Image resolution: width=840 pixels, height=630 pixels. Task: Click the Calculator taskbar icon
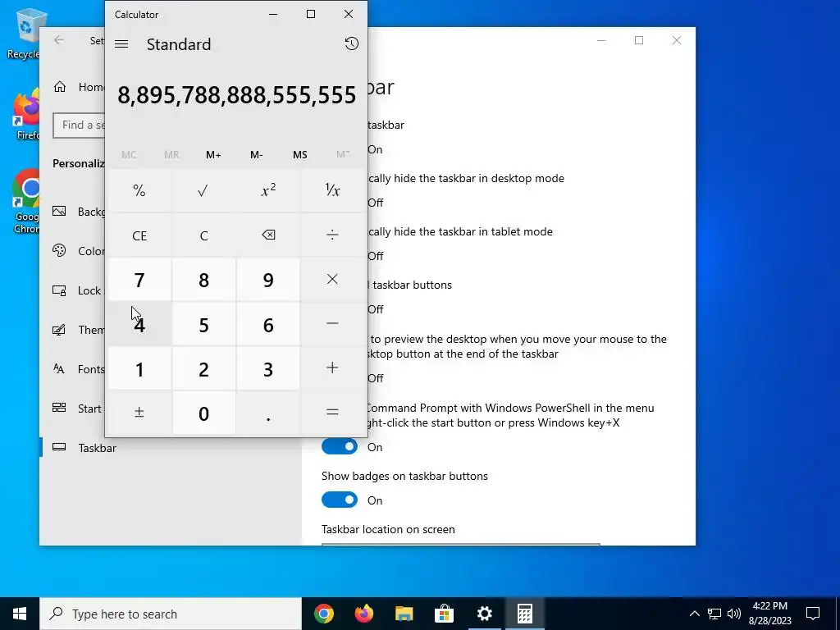524,614
